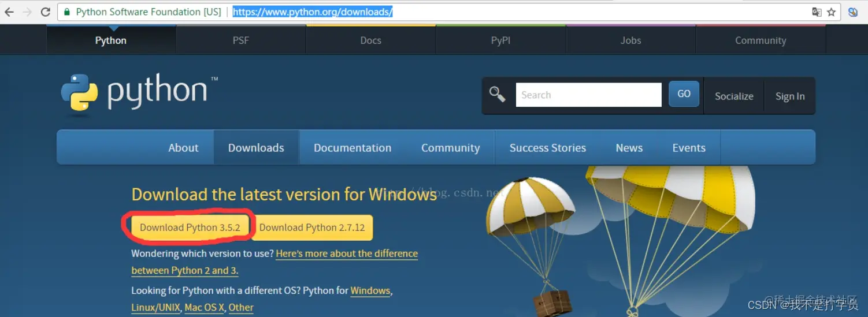Click the "Download the latest version for Windows" heading

tap(284, 195)
